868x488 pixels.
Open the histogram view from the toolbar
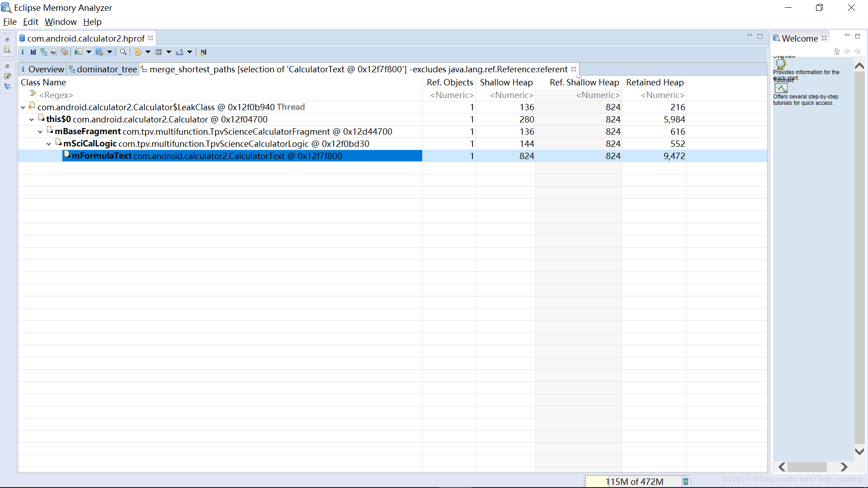tap(33, 52)
